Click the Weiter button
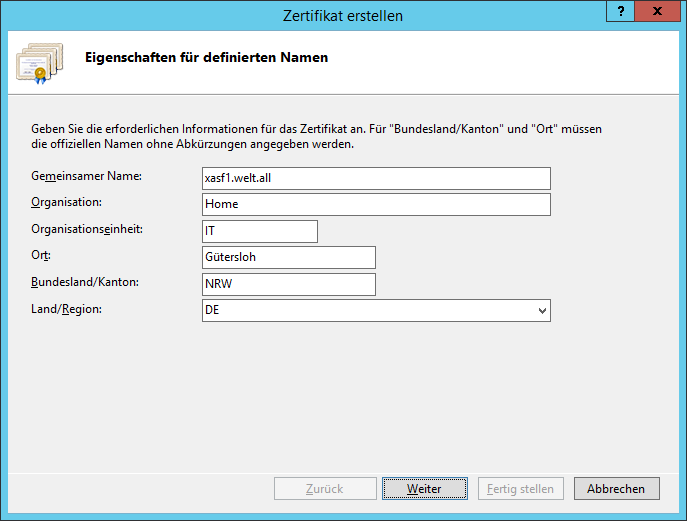The height and width of the screenshot is (521, 687). [x=425, y=489]
